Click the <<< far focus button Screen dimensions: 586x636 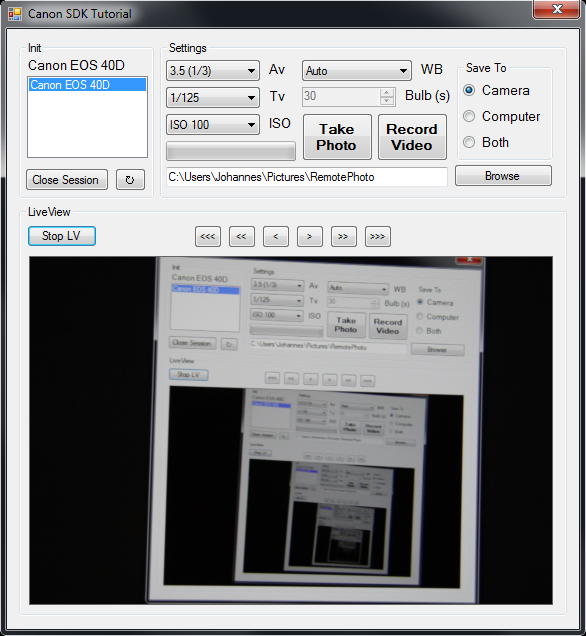[x=208, y=236]
